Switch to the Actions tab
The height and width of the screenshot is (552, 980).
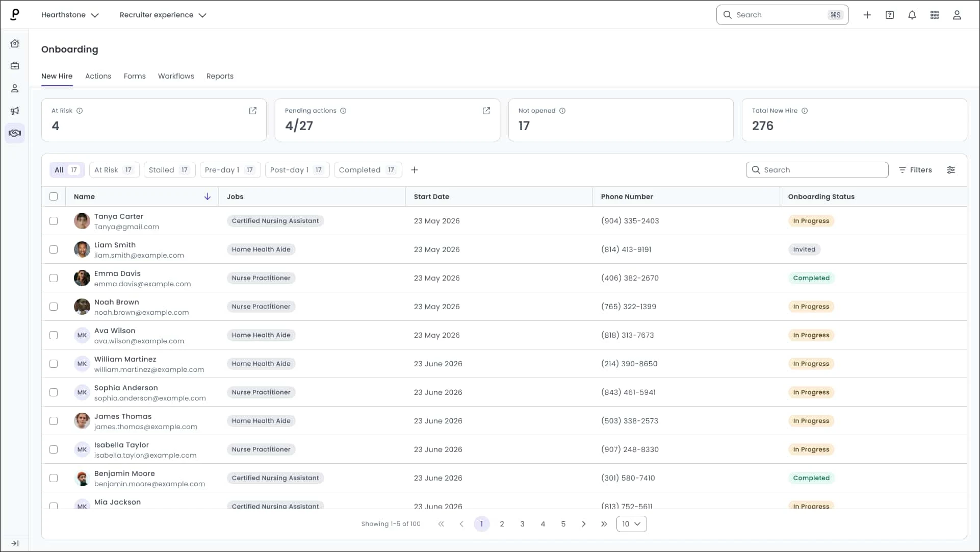[x=98, y=76]
